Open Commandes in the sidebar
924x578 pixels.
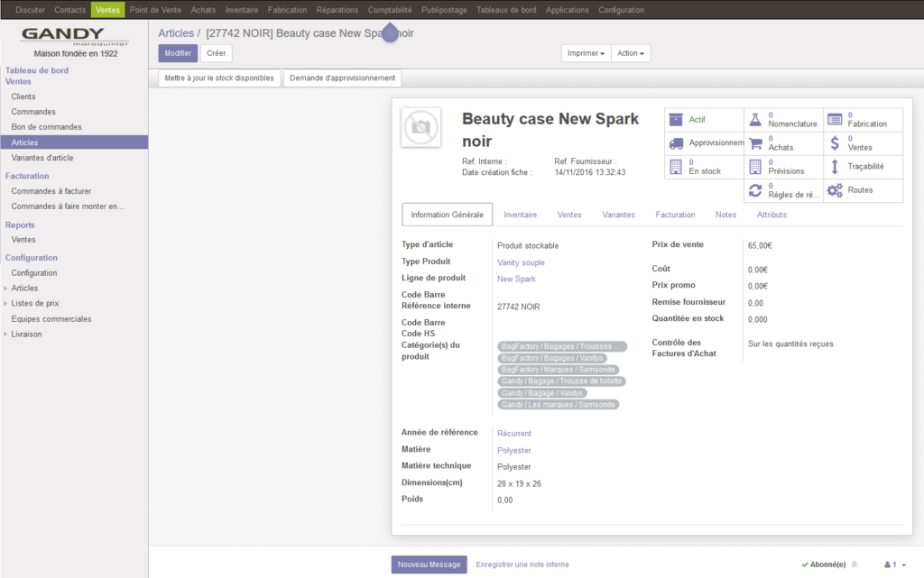[x=33, y=112]
